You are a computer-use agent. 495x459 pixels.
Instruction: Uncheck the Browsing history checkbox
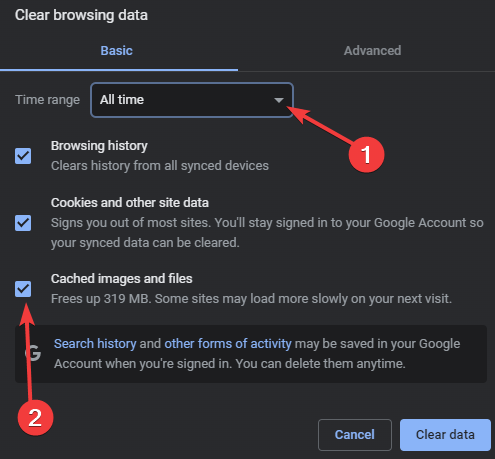click(x=23, y=156)
